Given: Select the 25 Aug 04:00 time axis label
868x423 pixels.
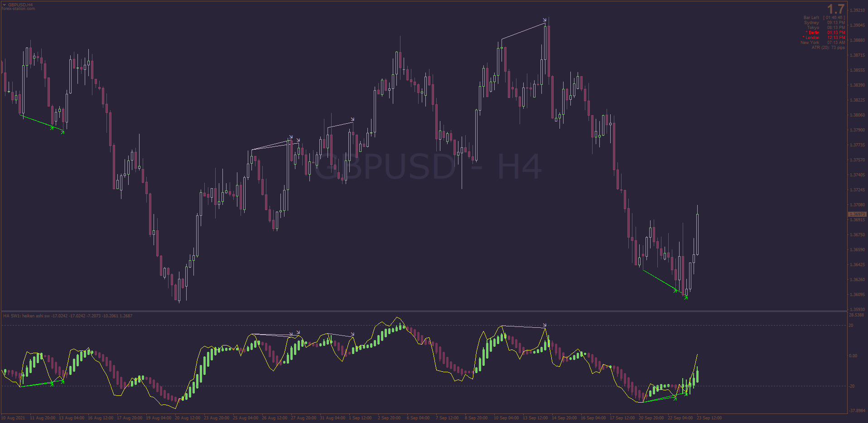Looking at the screenshot, I should click(246, 418).
